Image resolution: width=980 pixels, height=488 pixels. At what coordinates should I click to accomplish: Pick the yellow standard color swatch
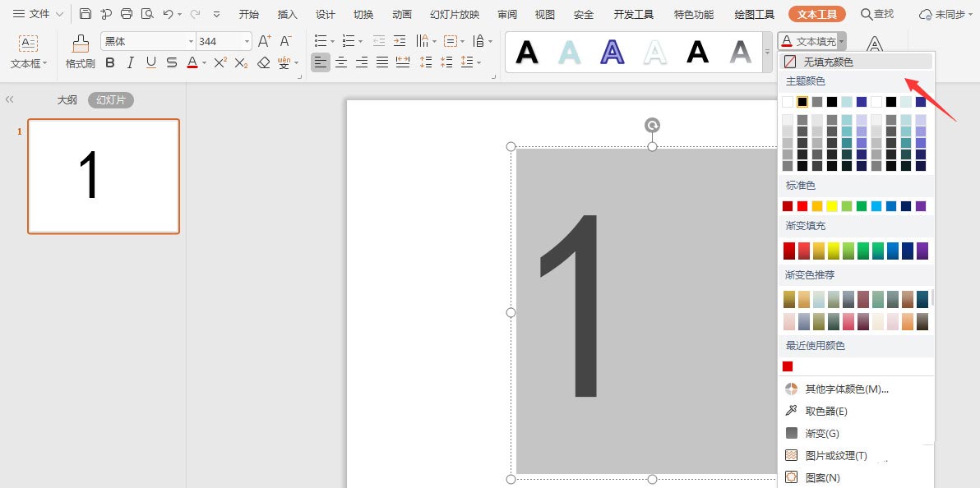coord(832,206)
